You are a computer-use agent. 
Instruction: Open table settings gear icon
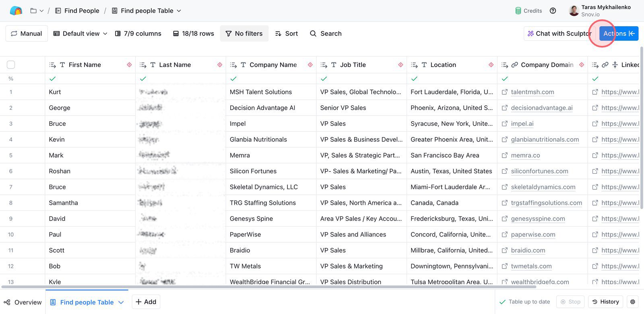click(x=633, y=302)
